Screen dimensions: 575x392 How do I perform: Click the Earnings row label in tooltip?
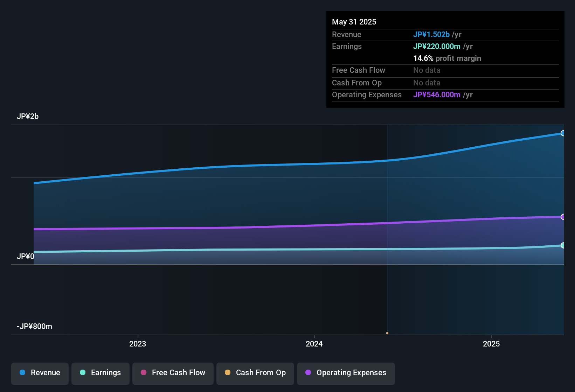(x=347, y=46)
